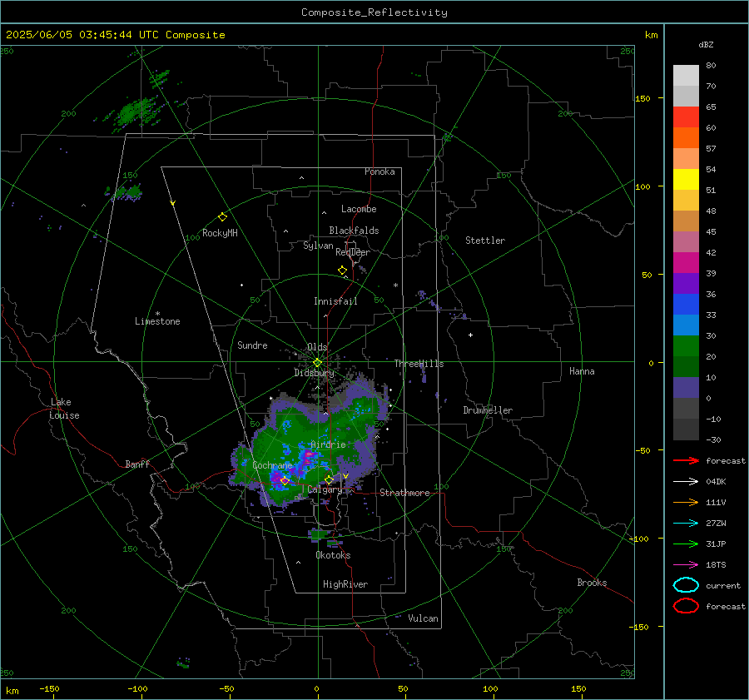The image size is (749, 700).
Task: Click the Didsbury city label
Action: [314, 373]
